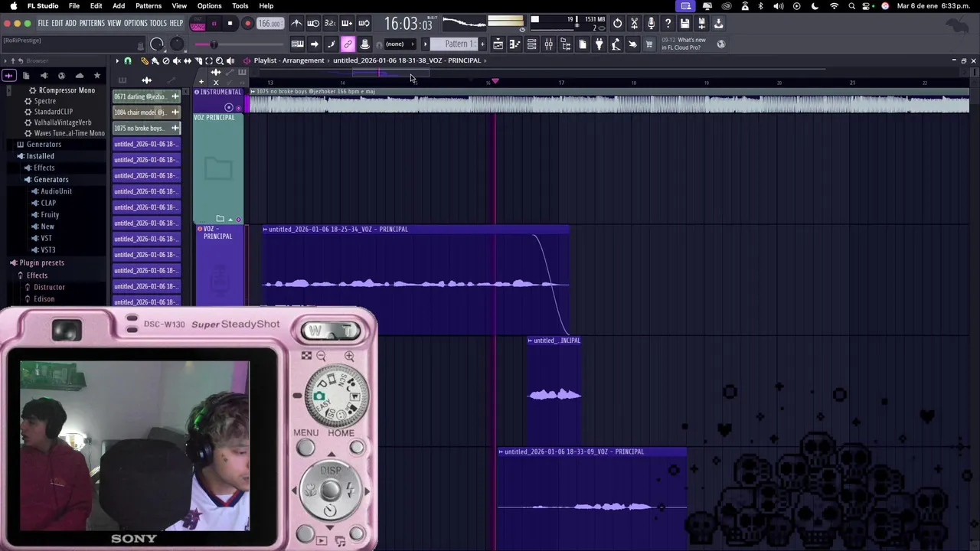This screenshot has width=980, height=551.
Task: Select the slice tool in playlist toolbar
Action: pyautogui.click(x=198, y=60)
